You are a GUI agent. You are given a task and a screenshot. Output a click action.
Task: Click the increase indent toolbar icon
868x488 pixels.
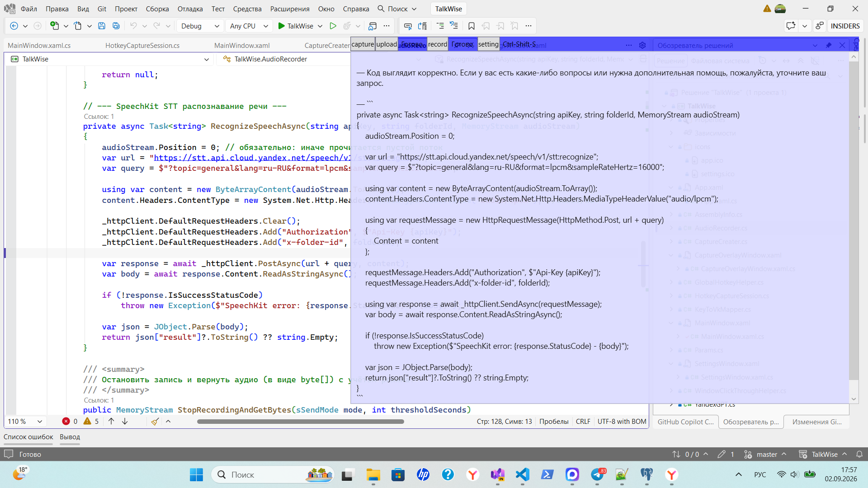click(x=440, y=26)
